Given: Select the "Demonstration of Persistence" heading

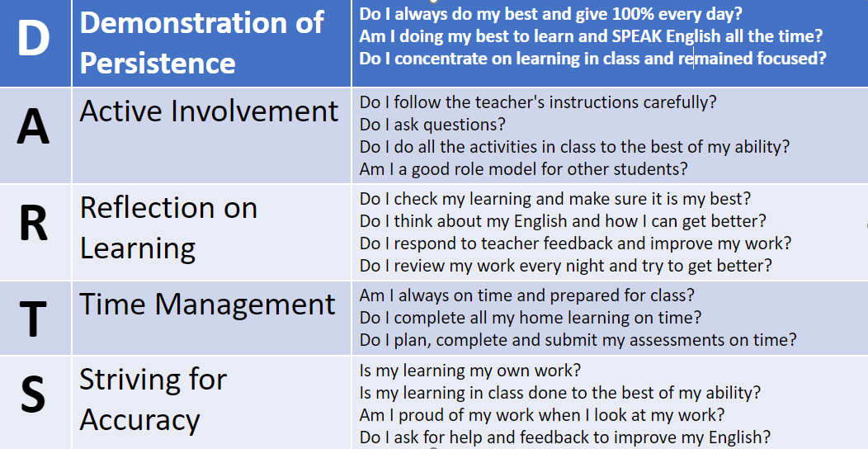Looking at the screenshot, I should click(x=201, y=42).
